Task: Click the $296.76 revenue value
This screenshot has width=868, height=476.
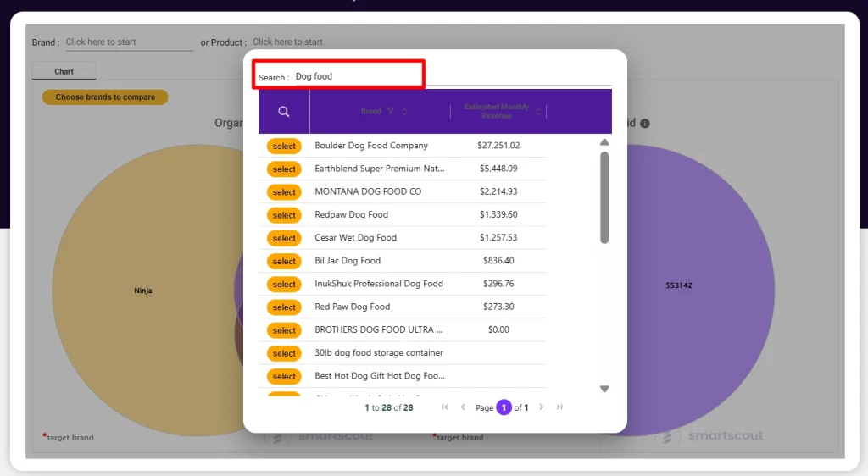Action: (498, 284)
